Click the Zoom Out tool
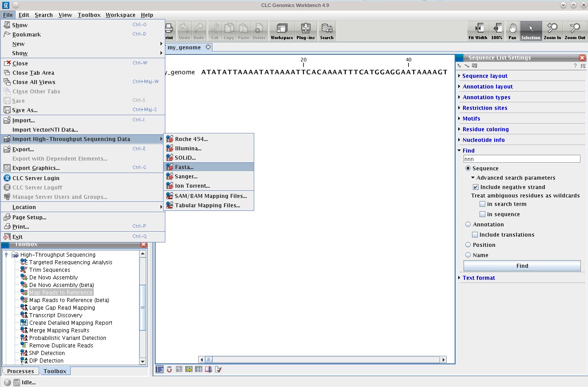The height and width of the screenshot is (387, 588). (575, 31)
